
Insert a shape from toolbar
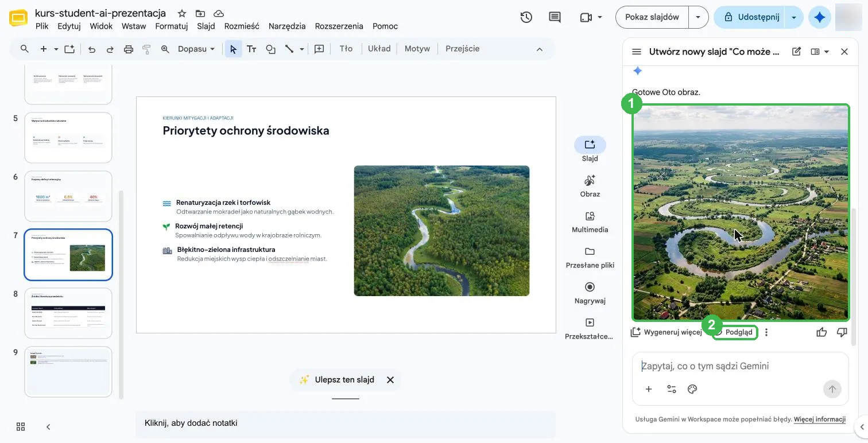click(271, 49)
